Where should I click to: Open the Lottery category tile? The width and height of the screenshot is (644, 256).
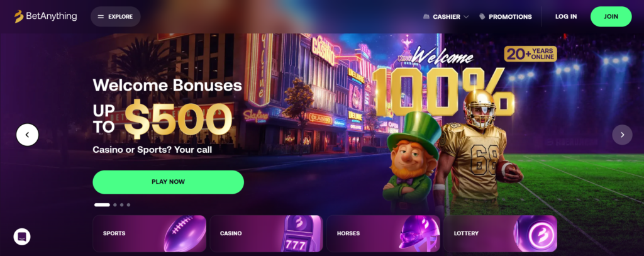(x=500, y=233)
